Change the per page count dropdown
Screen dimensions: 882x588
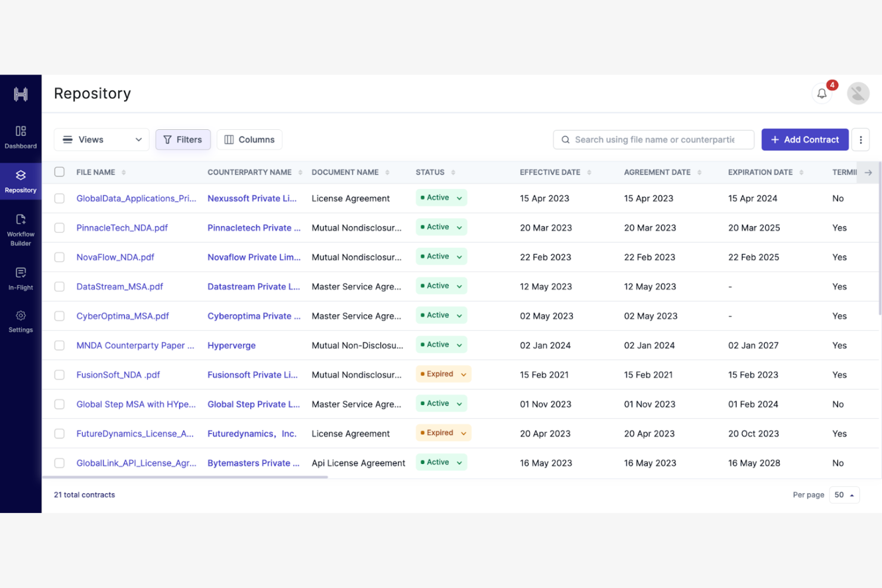click(x=844, y=495)
